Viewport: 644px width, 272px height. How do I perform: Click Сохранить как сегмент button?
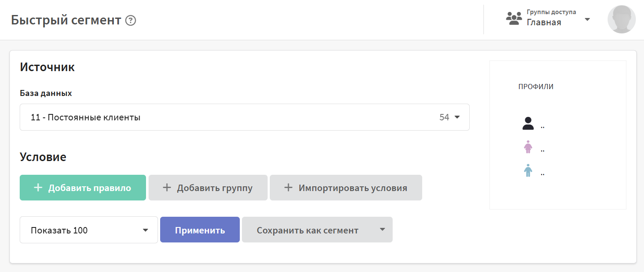coord(307,230)
